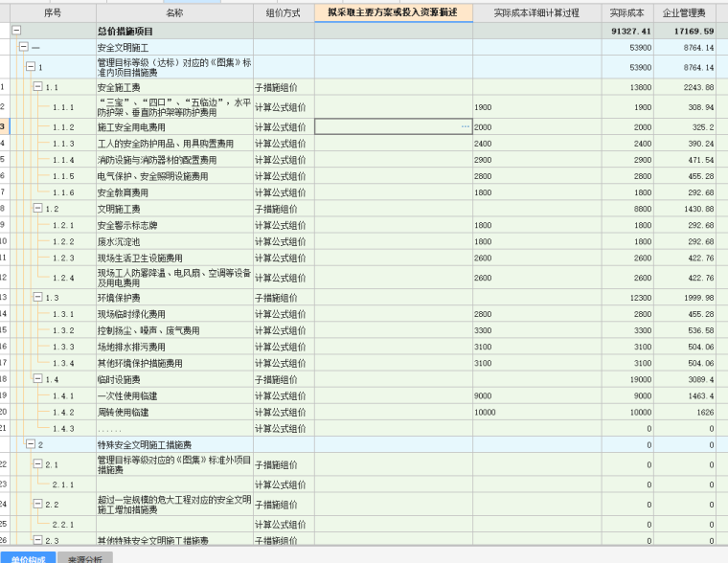Select the 周转使用临建 cell
This screenshot has height=563, width=728.
[x=174, y=412]
